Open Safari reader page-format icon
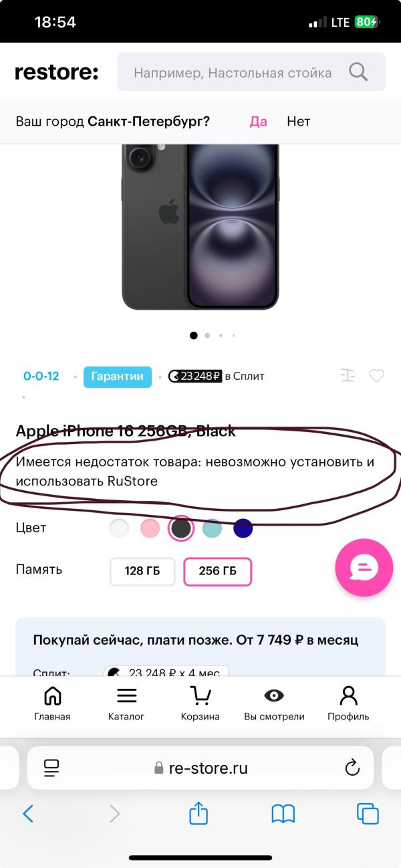The height and width of the screenshot is (868, 401). (x=51, y=768)
